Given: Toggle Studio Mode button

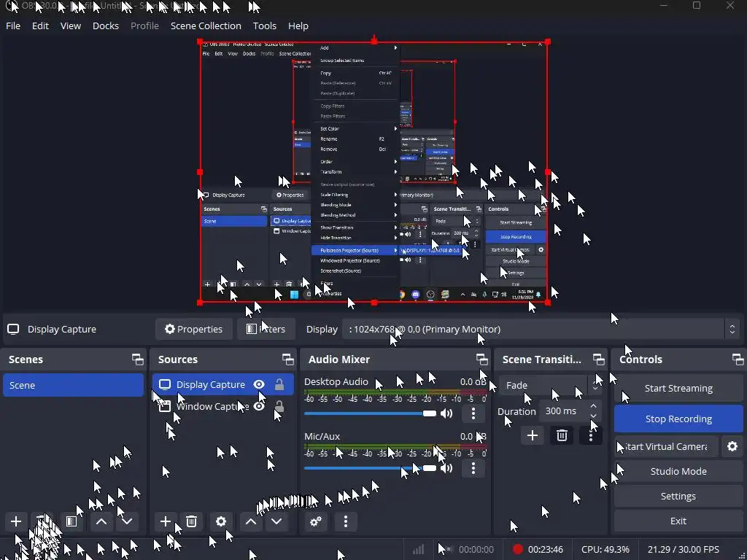Looking at the screenshot, I should [x=678, y=472].
